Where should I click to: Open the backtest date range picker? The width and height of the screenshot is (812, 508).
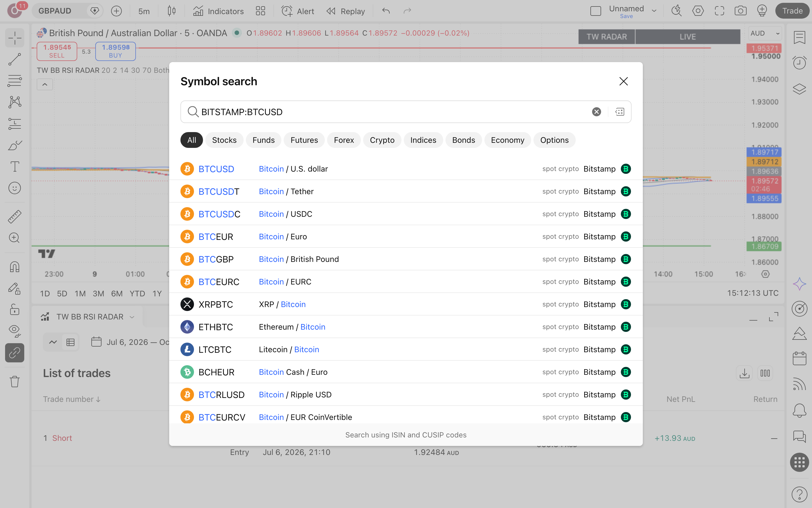coord(131,342)
